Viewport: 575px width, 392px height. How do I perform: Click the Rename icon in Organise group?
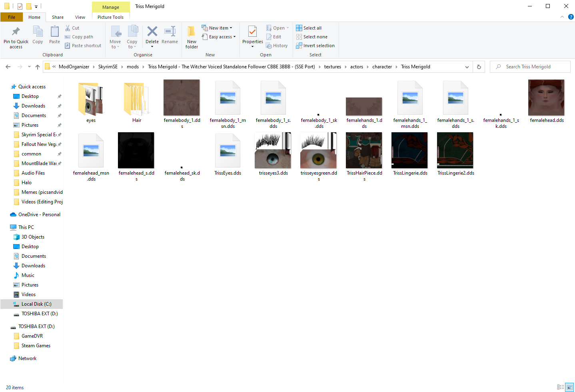[x=170, y=32]
